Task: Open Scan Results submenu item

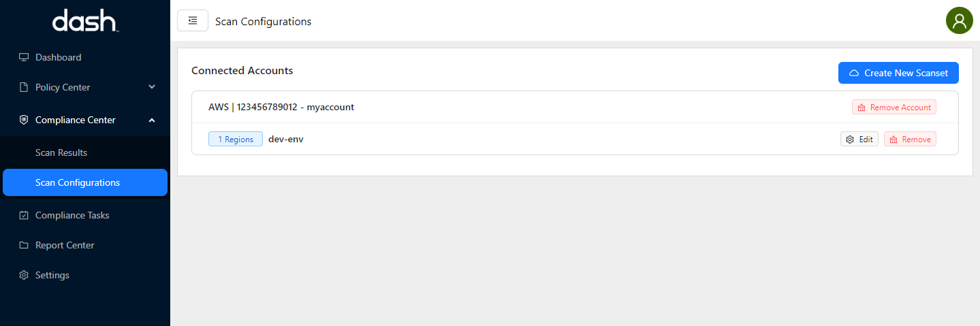Action: pyautogui.click(x=61, y=152)
